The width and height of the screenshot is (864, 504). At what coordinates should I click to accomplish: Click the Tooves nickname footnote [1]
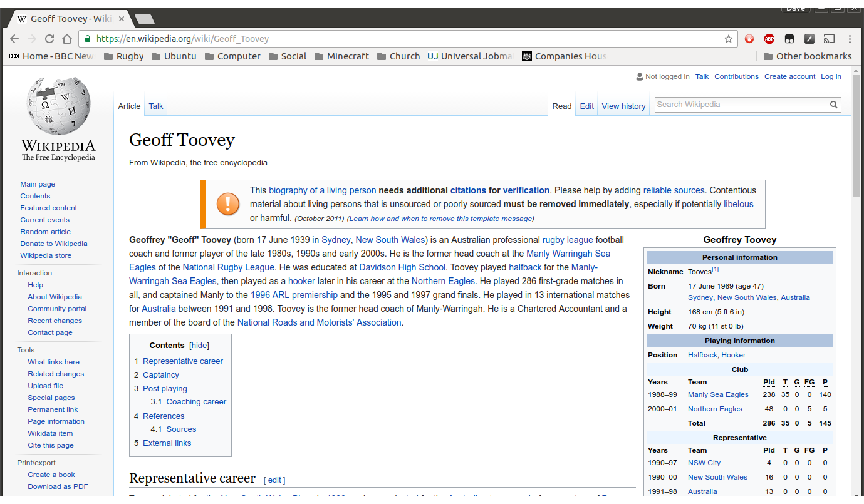[x=715, y=269]
